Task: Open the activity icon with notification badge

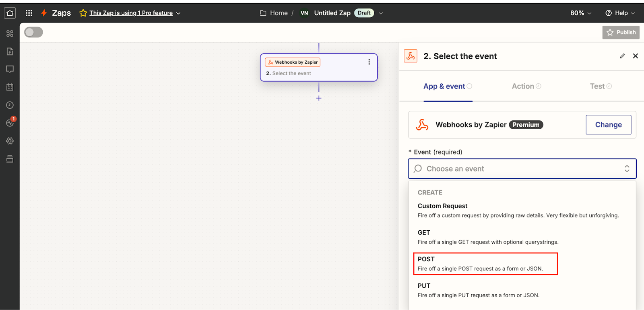Action: 10,123
